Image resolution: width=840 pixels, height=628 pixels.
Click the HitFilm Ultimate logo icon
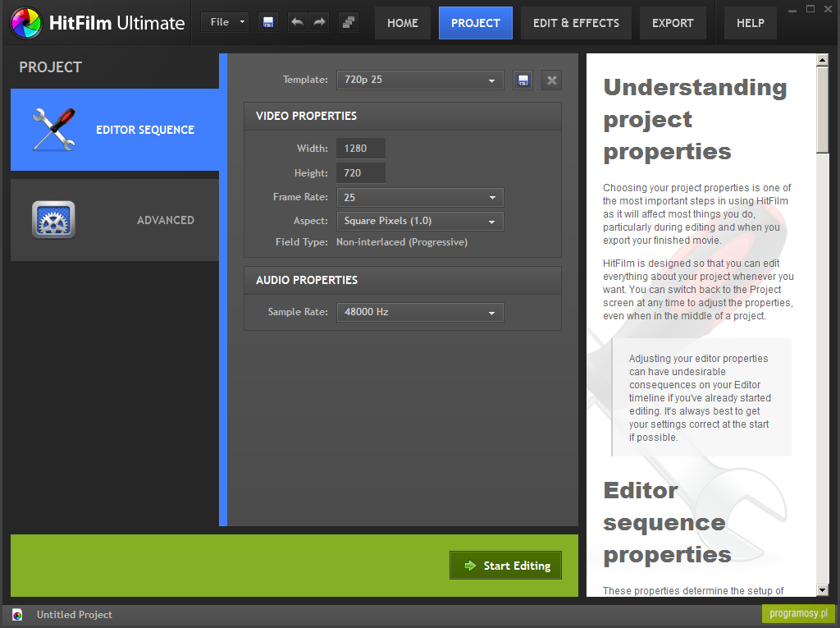(x=25, y=23)
